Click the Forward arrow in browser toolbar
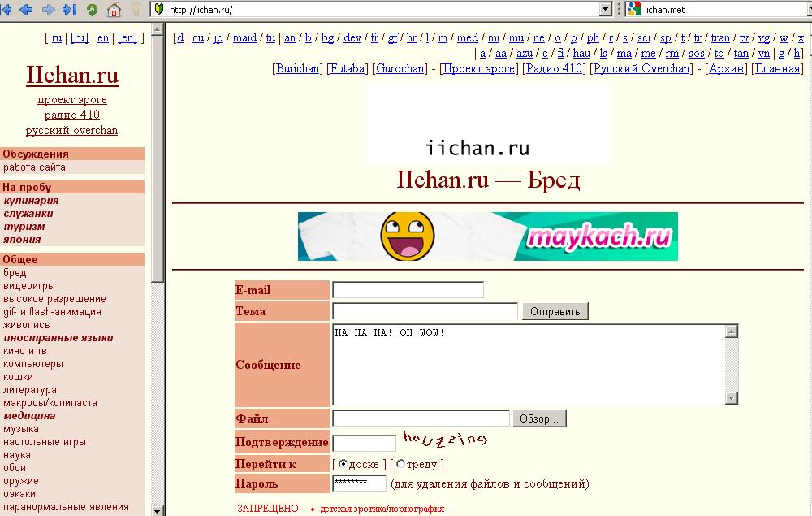Viewport: 812px width, 516px height. coord(48,10)
